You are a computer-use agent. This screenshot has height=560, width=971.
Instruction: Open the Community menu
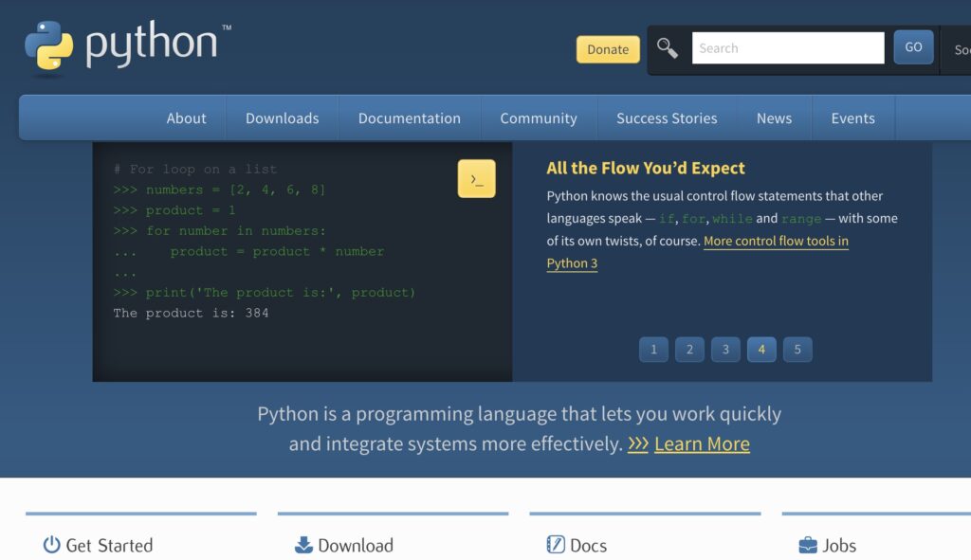click(x=539, y=118)
